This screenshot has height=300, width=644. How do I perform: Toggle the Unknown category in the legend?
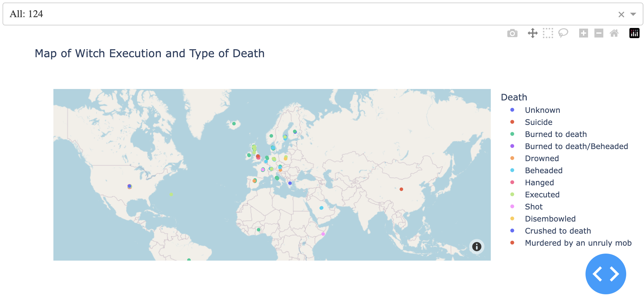[x=542, y=110]
